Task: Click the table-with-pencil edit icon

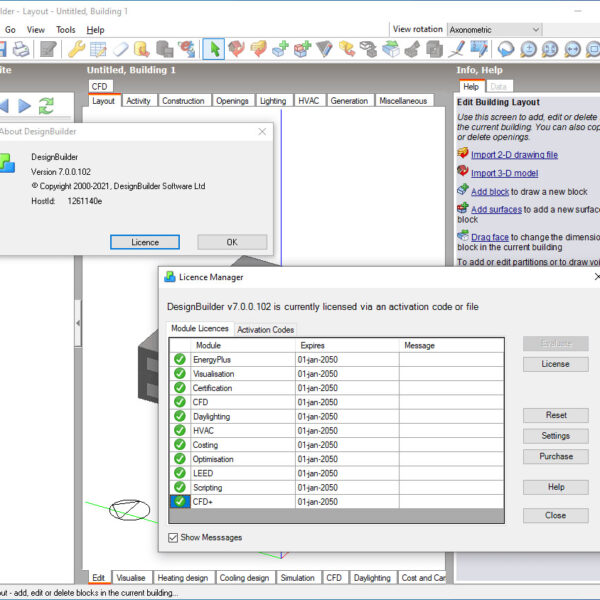Action: (98, 49)
